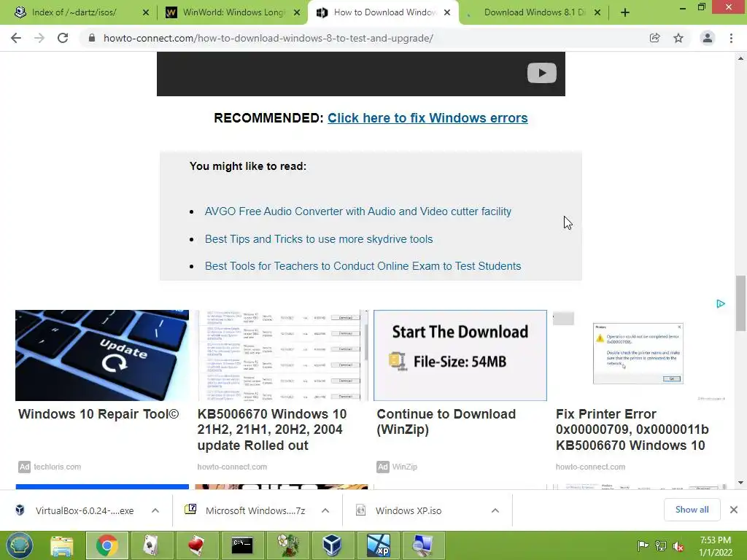Open the VirtualBox taskbar icon
The height and width of the screenshot is (560, 747).
coord(332,545)
